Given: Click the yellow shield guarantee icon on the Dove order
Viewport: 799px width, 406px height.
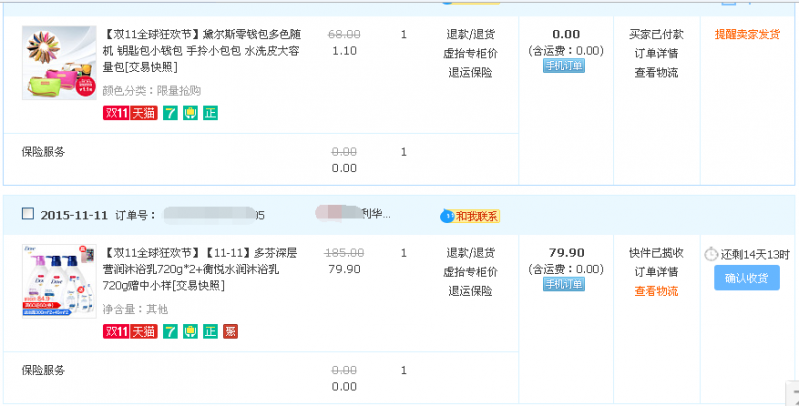Looking at the screenshot, I should coord(190,331).
